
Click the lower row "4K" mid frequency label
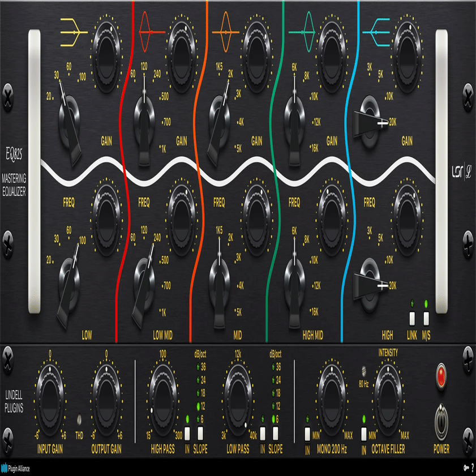tap(241, 285)
